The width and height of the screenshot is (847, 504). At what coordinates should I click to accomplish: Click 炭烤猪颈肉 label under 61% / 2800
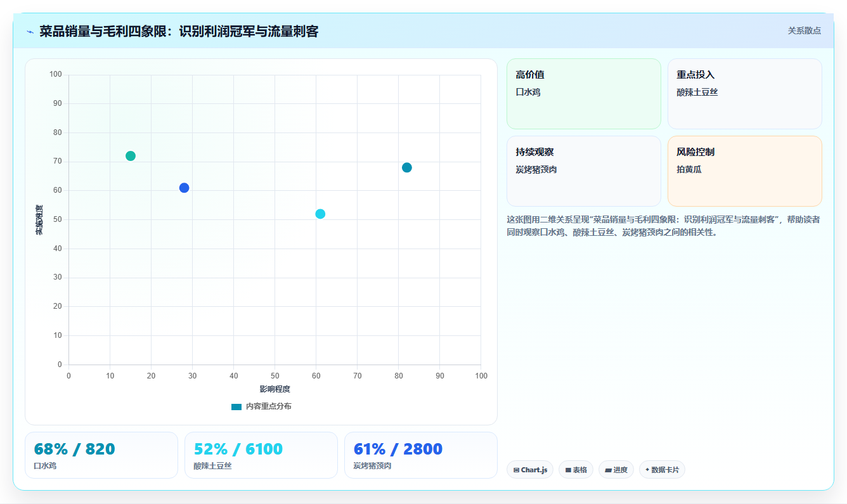point(372,466)
